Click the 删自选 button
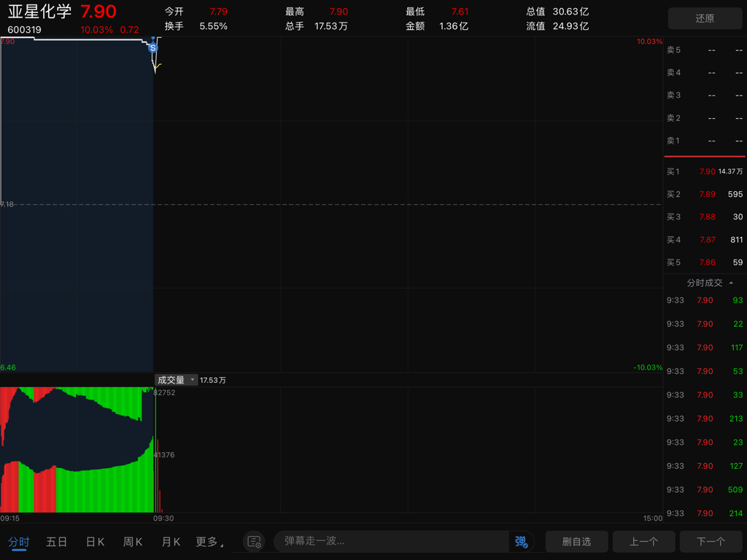Screen dimensions: 747x560 click(576, 542)
